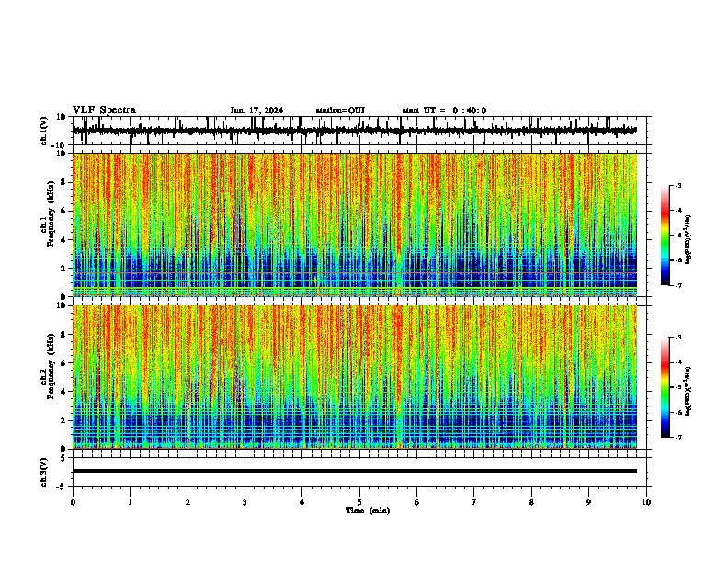Click the ch.2 color scale bar
728x563 pixels.
pyautogui.click(x=665, y=387)
